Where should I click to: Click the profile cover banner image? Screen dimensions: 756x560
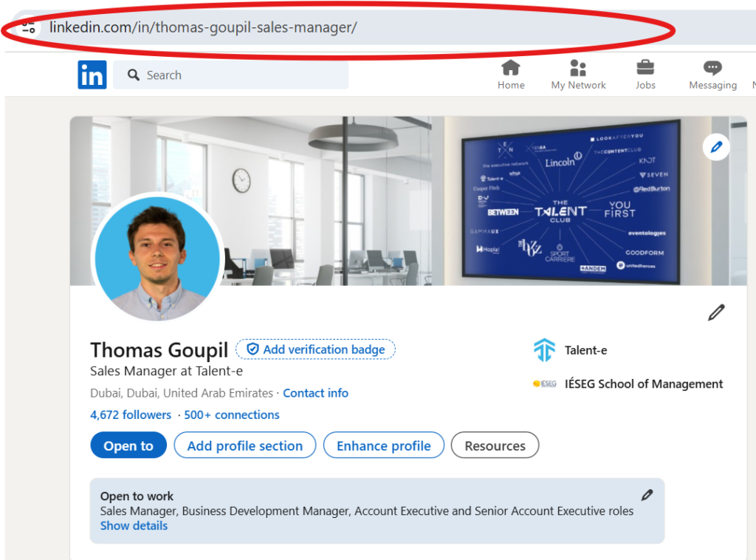(x=408, y=201)
